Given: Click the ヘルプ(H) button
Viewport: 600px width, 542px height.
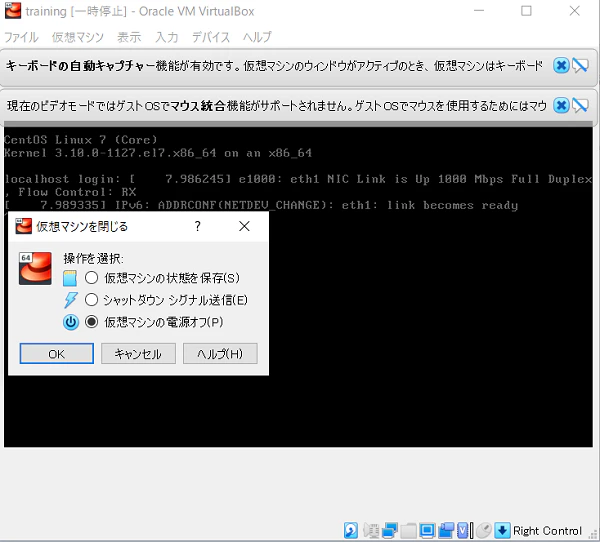Looking at the screenshot, I should point(220,353).
